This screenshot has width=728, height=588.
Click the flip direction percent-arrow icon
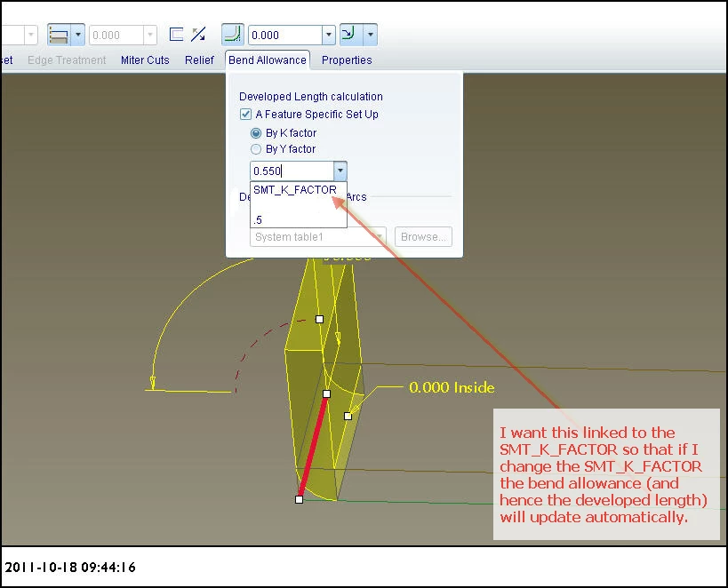pos(198,35)
